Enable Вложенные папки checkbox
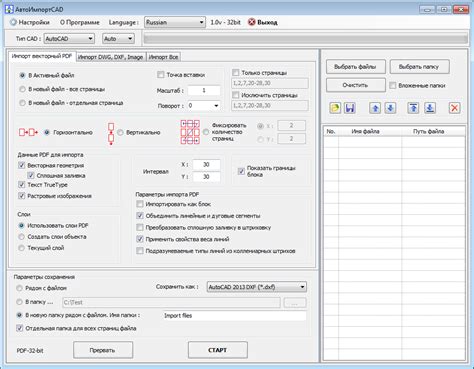474x369 pixels. (x=393, y=85)
